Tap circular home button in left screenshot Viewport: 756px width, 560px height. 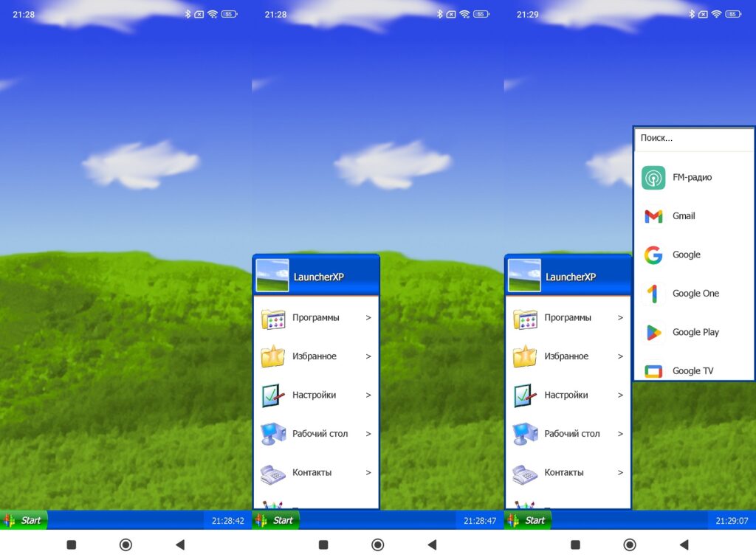[x=126, y=545]
